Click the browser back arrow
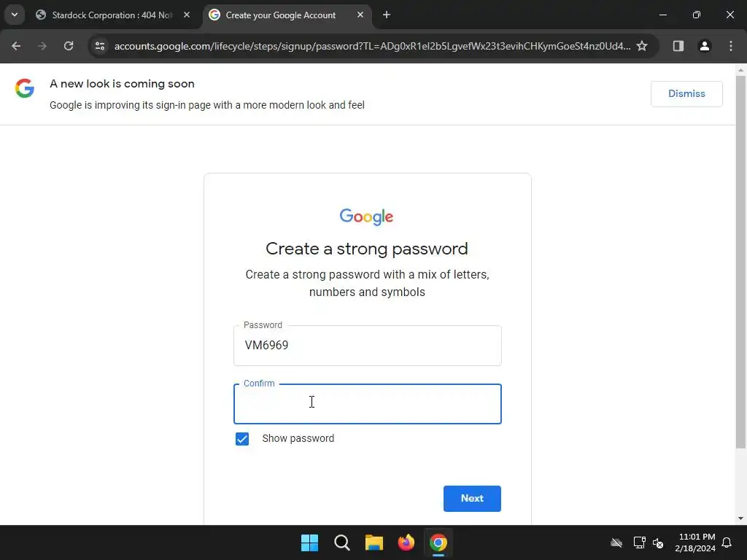This screenshot has height=560, width=747. coord(16,46)
